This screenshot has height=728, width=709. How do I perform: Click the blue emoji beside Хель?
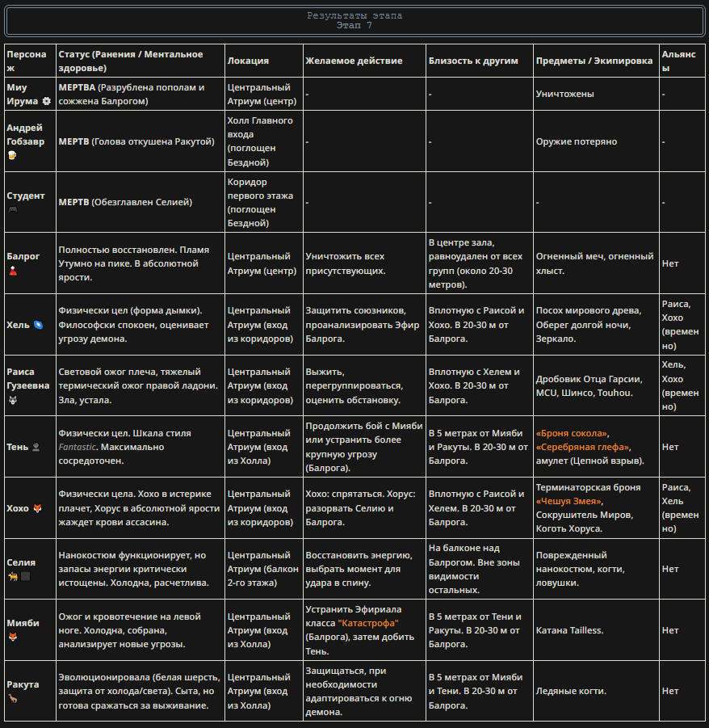[x=38, y=325]
